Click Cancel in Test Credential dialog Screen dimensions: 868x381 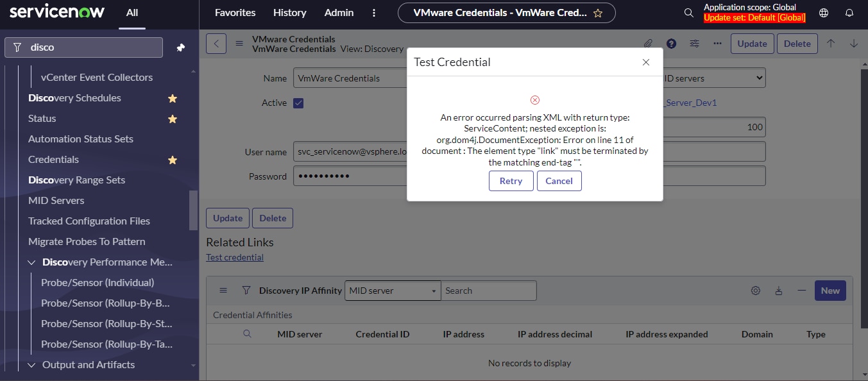(559, 181)
